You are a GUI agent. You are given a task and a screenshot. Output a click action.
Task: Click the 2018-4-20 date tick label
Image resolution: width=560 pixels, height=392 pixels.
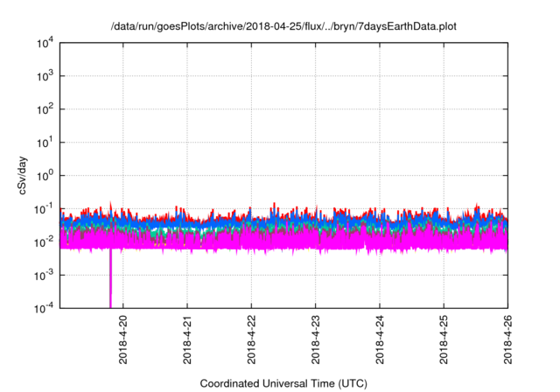[122, 339]
